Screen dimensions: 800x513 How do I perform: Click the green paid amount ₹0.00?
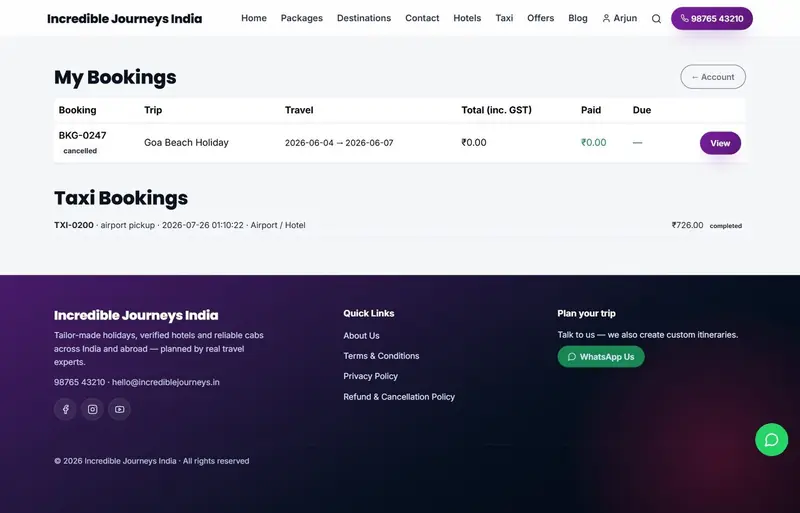click(x=593, y=142)
